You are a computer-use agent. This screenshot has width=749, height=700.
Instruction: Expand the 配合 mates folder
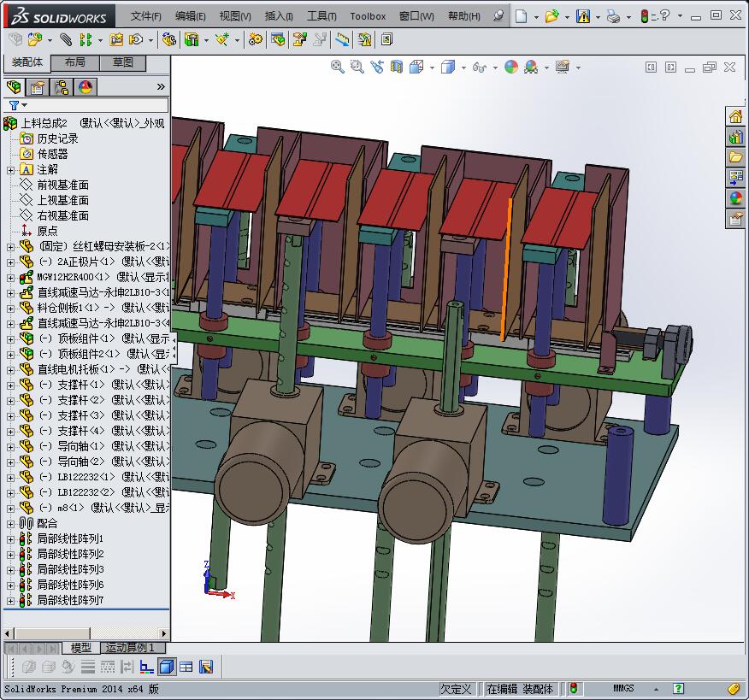coord(10,524)
